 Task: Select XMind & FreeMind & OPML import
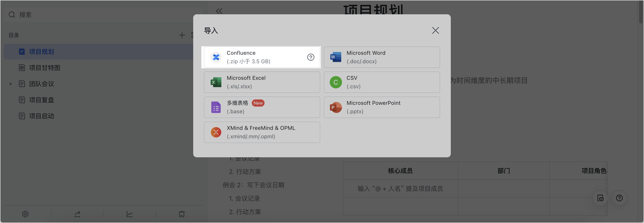pos(262,132)
